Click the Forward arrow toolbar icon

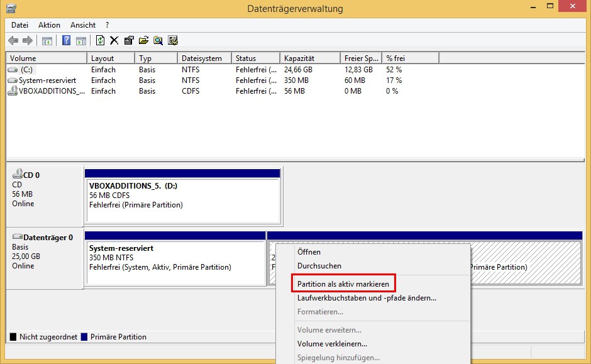(27, 41)
